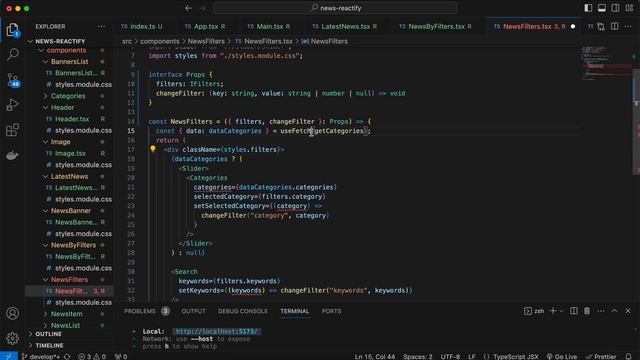This screenshot has width=640, height=360.
Task: Click Ln 15, Col 44 indicator
Action: tap(375, 356)
